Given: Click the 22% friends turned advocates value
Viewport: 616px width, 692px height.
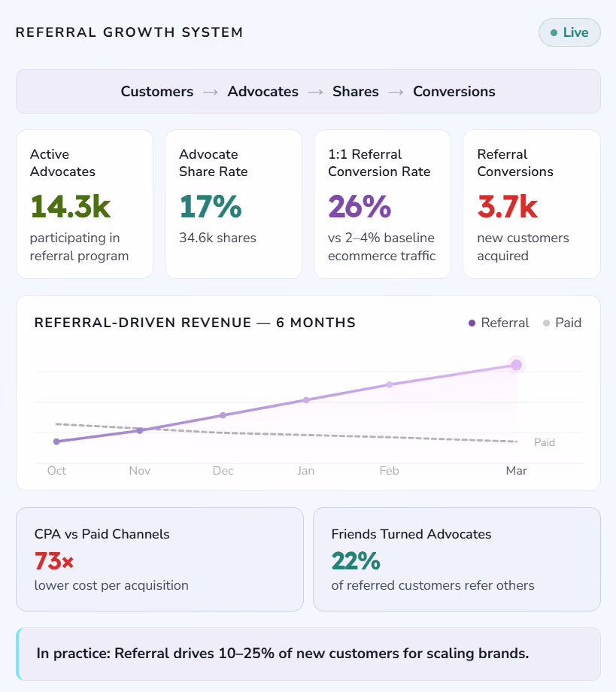Looking at the screenshot, I should pyautogui.click(x=356, y=561).
